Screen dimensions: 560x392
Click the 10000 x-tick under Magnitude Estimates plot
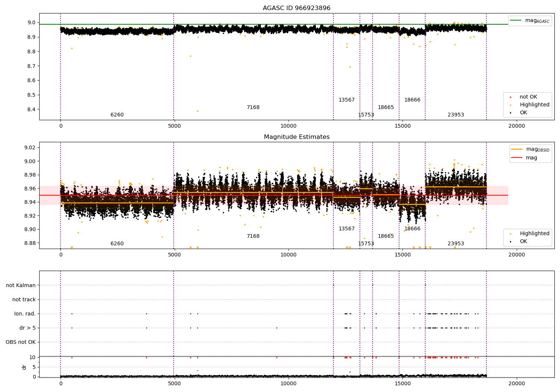point(289,255)
